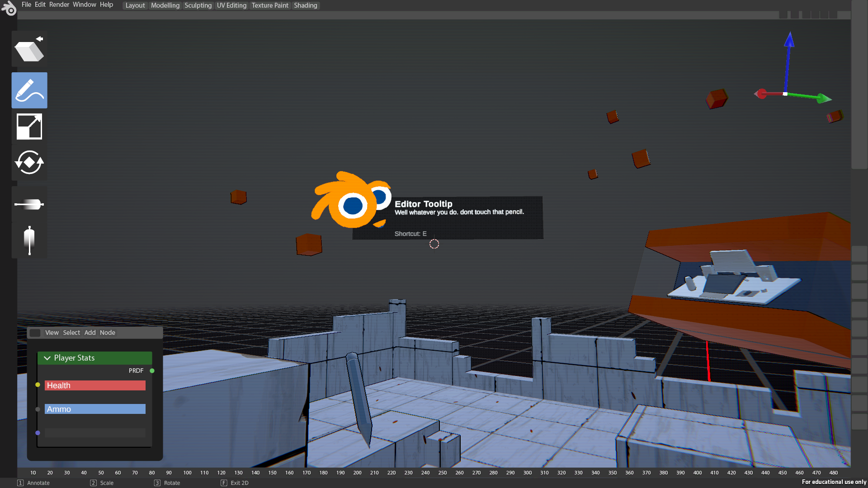Open the Window menu
This screenshot has width=868, height=488.
[85, 5]
